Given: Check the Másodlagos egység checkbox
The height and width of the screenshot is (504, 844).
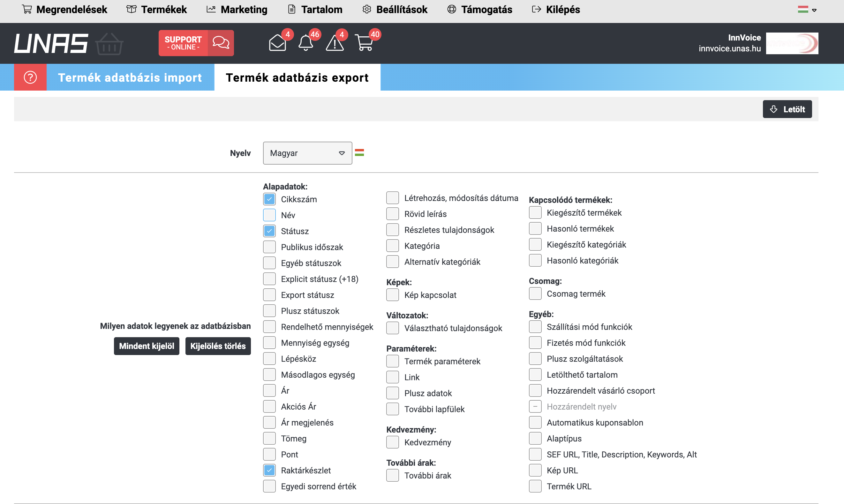Looking at the screenshot, I should click(269, 374).
